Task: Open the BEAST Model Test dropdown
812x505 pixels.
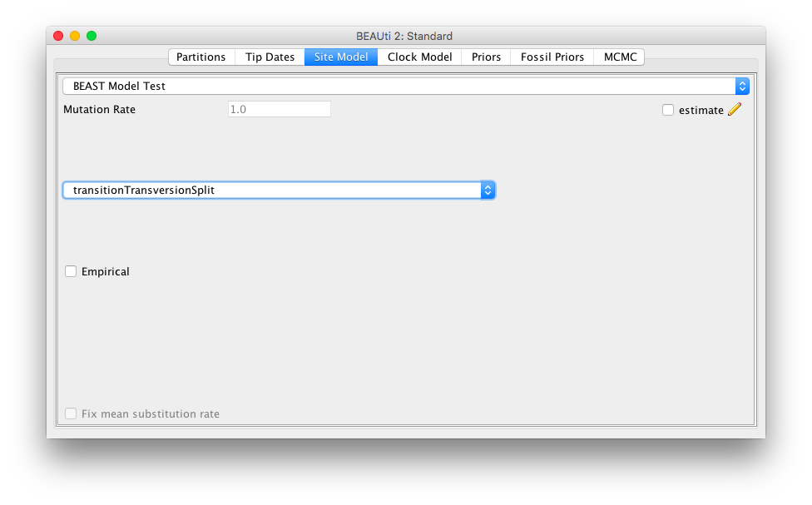Action: click(406, 86)
